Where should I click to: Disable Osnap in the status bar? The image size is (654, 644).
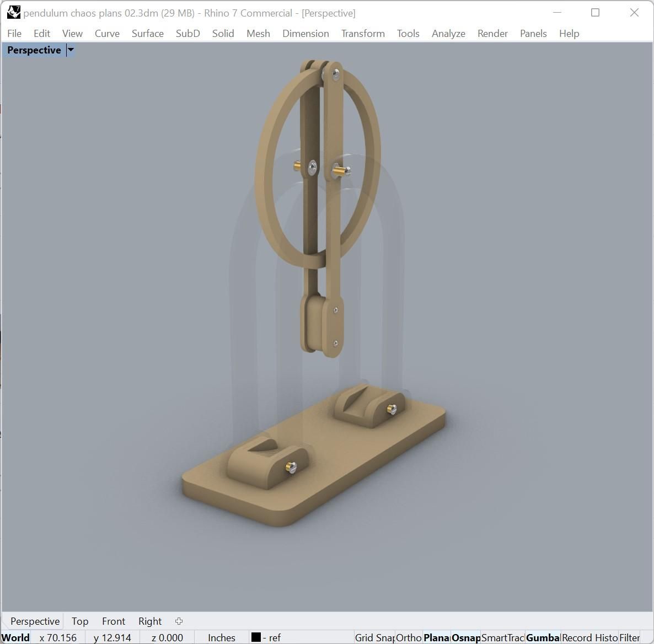tap(465, 637)
